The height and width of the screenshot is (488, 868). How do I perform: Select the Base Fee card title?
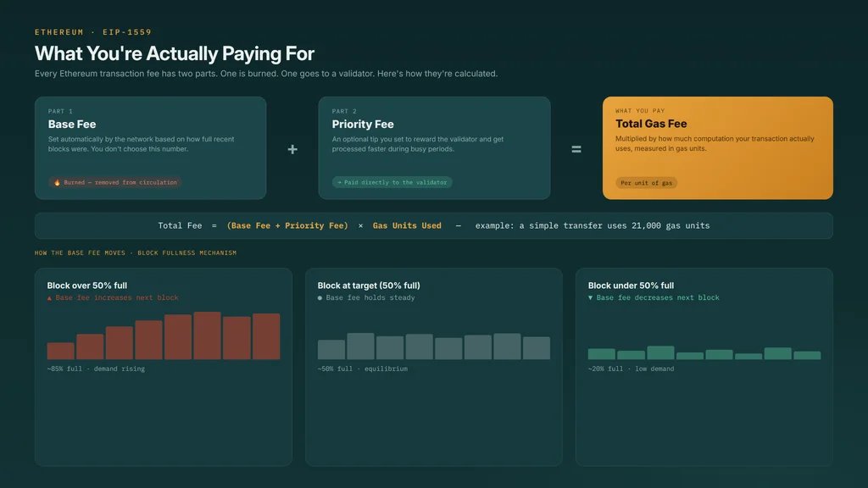pyautogui.click(x=72, y=125)
